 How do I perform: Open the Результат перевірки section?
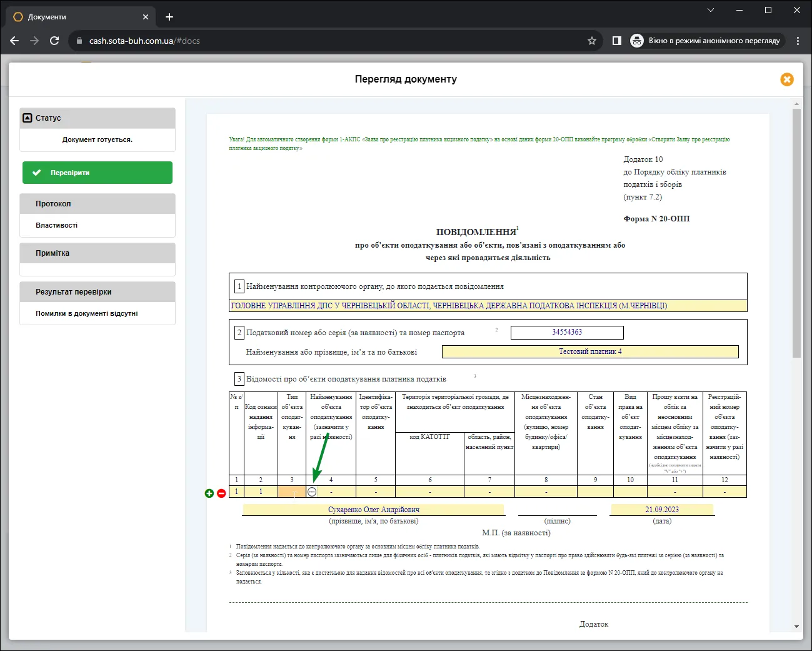pos(98,292)
